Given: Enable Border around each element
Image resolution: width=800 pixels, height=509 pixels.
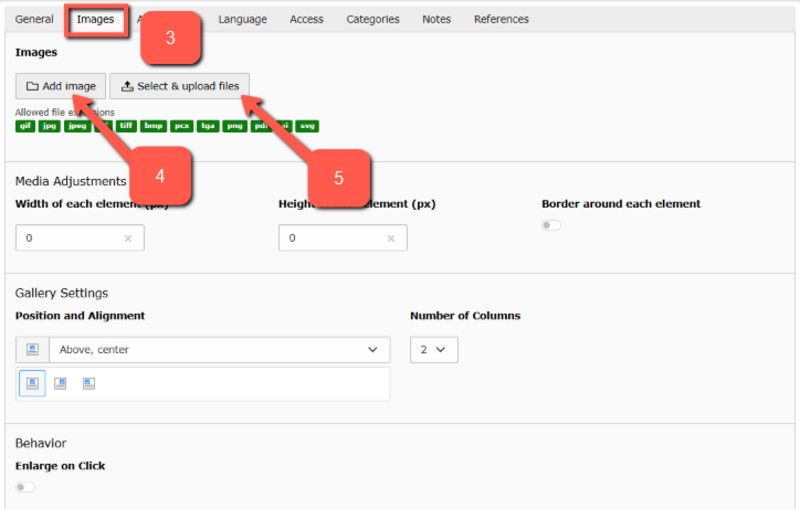Looking at the screenshot, I should 551,225.
